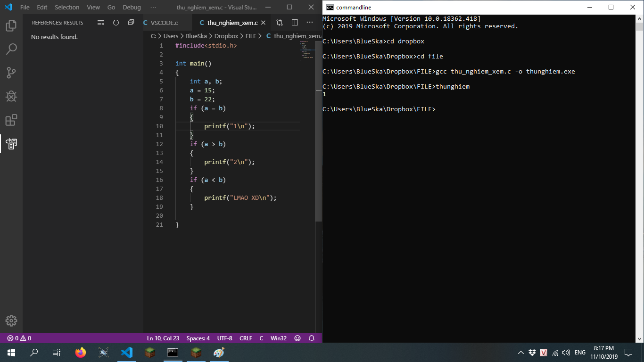Open the Source Control view
Viewport: 644px width, 362px height.
(x=11, y=73)
